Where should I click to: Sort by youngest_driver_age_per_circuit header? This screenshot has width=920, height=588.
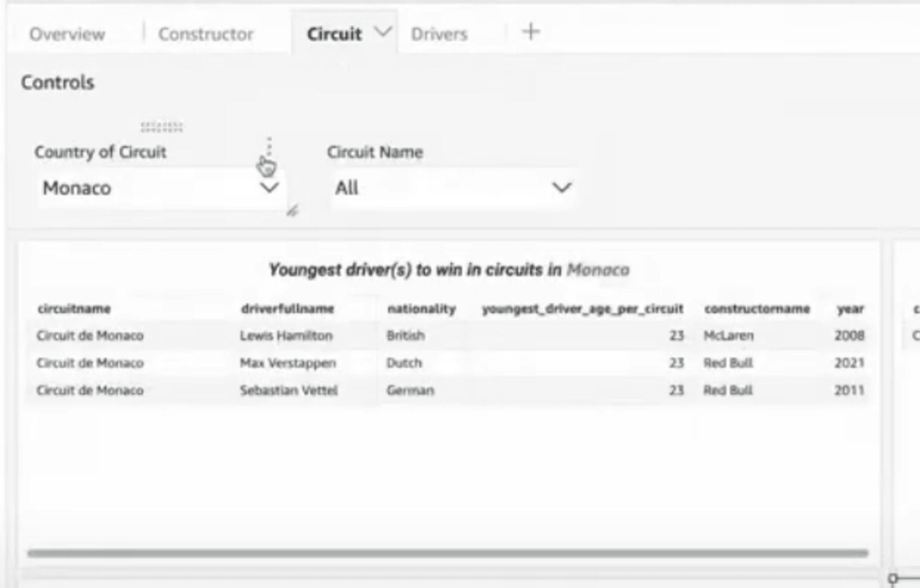(x=582, y=309)
